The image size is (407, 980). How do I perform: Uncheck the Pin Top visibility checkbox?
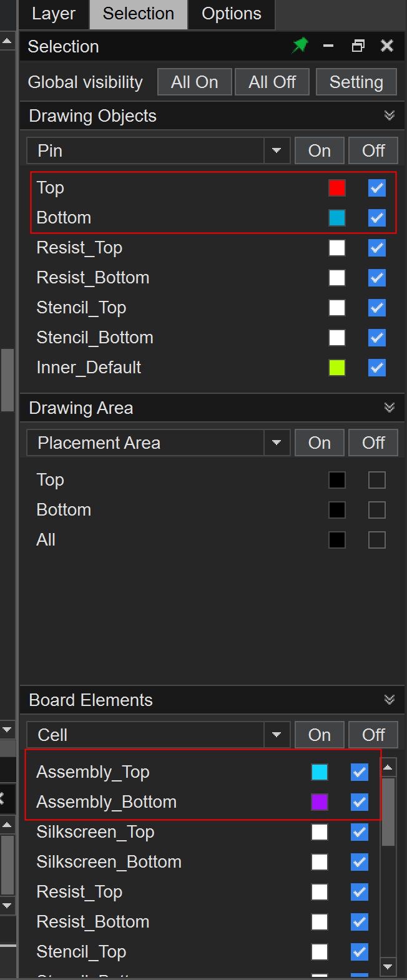pos(377,188)
